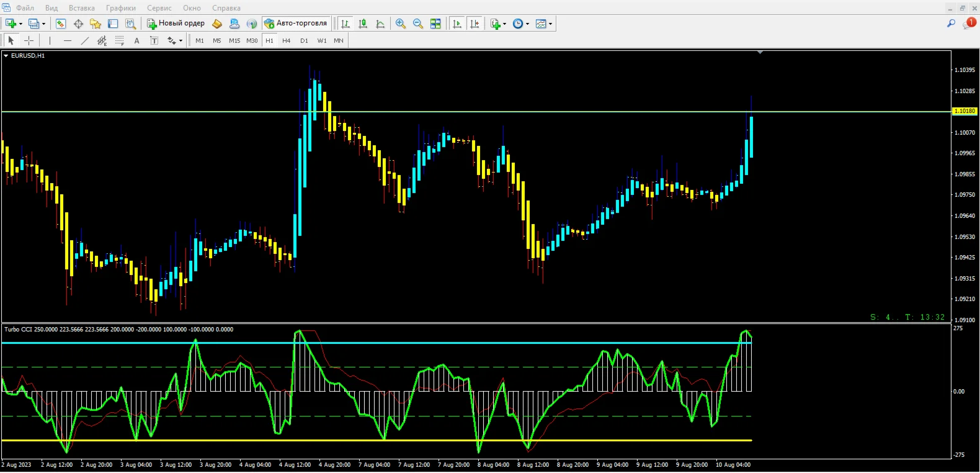Select the Arrows objects tool

[x=172, y=40]
